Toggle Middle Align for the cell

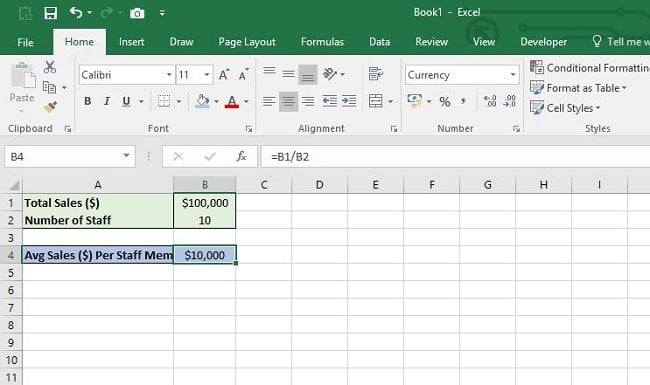point(289,74)
